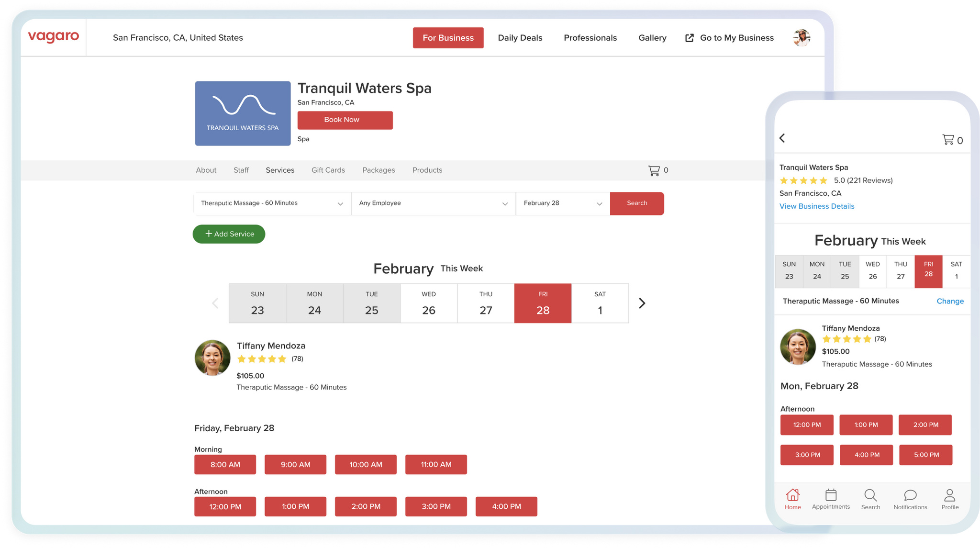980x548 pixels.
Task: Click the San Francisco location field
Action: tap(178, 38)
